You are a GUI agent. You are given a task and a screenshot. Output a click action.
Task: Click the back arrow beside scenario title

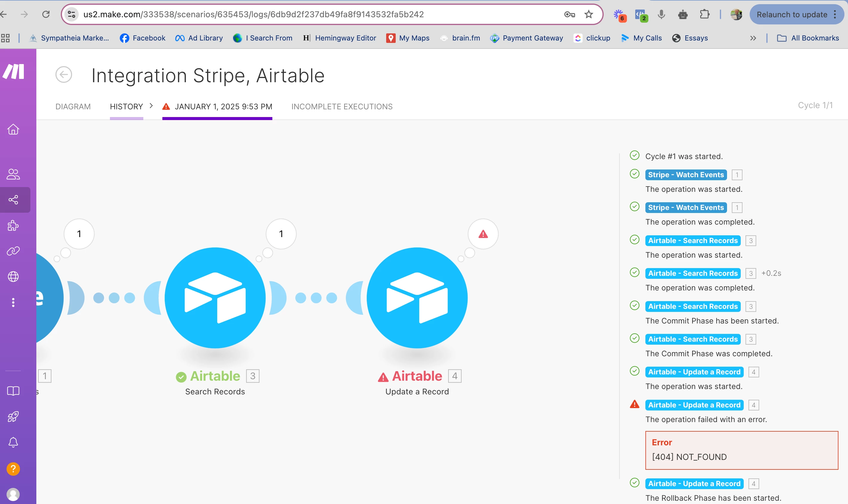pyautogui.click(x=63, y=75)
